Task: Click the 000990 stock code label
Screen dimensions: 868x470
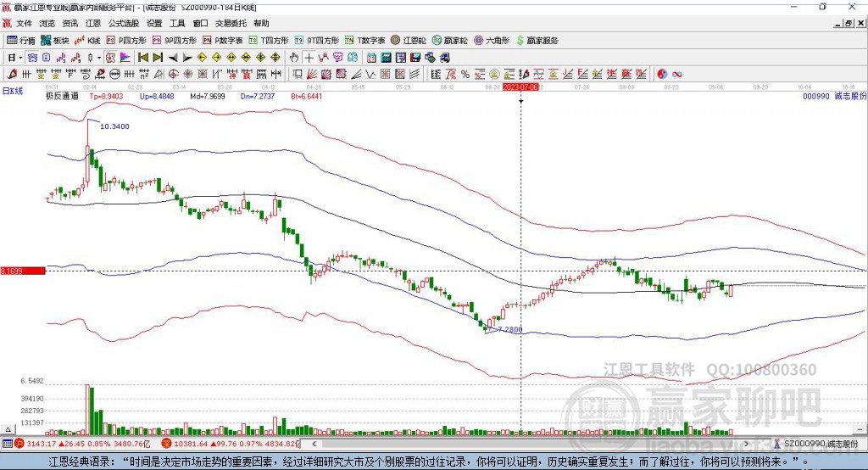Action: click(x=816, y=96)
